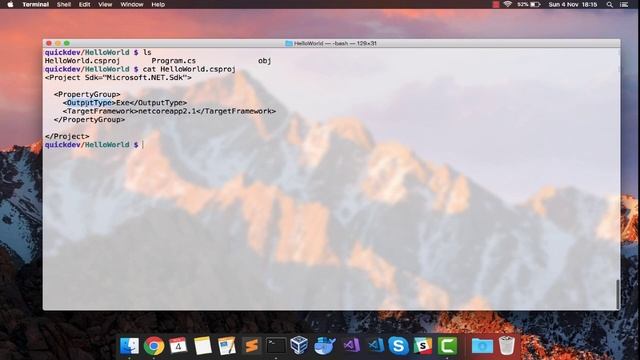Screen dimensions: 640x360
Task: Open Finder from the dock
Action: point(129,346)
